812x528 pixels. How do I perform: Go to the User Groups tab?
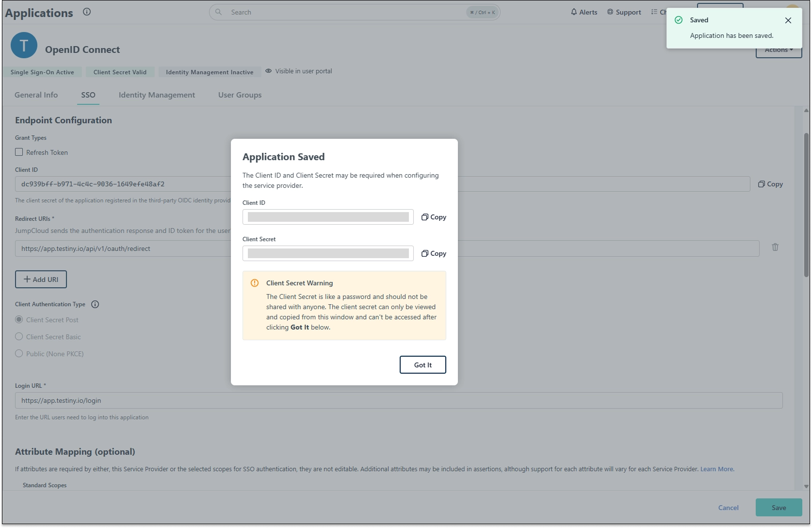[x=240, y=95]
